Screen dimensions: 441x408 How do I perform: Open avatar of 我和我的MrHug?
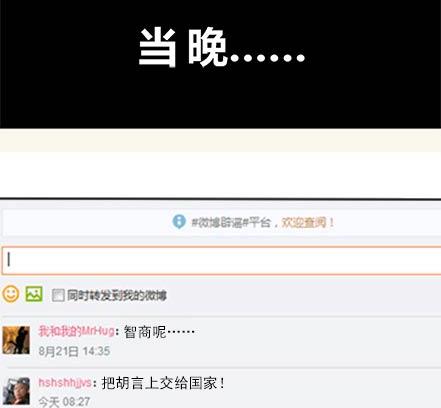[16, 340]
